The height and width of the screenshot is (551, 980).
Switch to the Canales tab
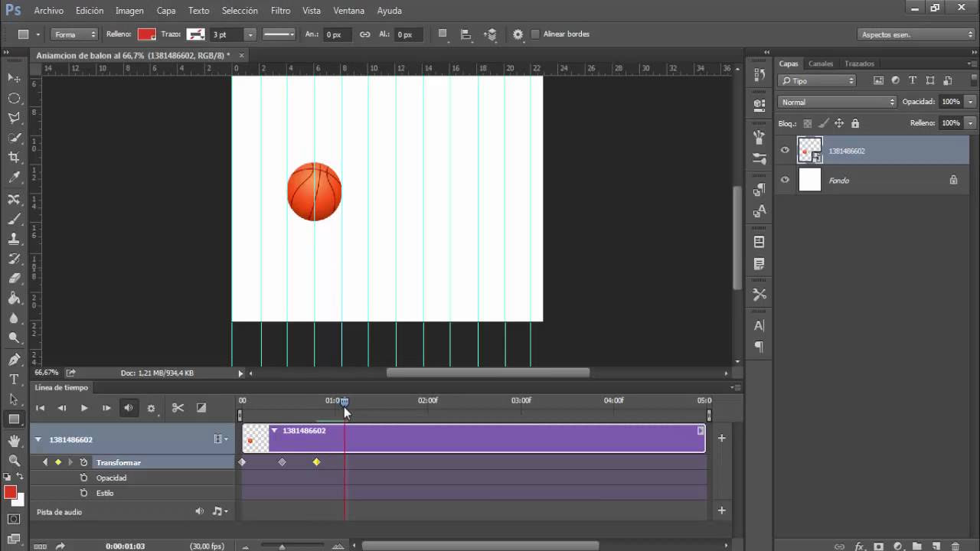[x=821, y=64]
